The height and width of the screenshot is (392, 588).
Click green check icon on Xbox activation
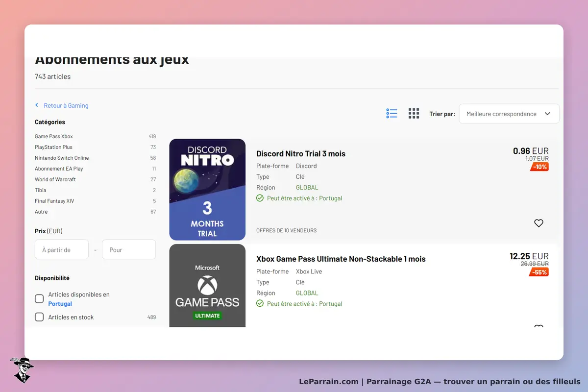pos(260,303)
